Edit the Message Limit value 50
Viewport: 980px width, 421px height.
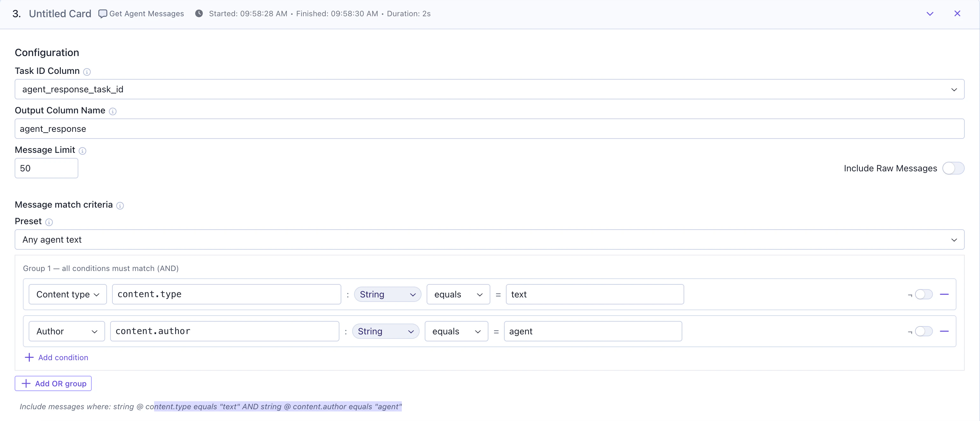coord(46,168)
